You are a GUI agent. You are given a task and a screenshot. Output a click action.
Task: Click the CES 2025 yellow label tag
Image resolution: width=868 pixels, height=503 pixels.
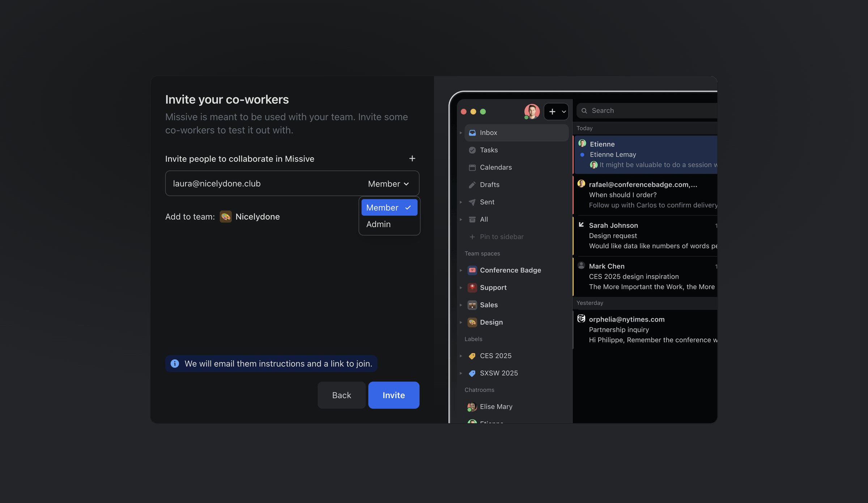coord(472,356)
